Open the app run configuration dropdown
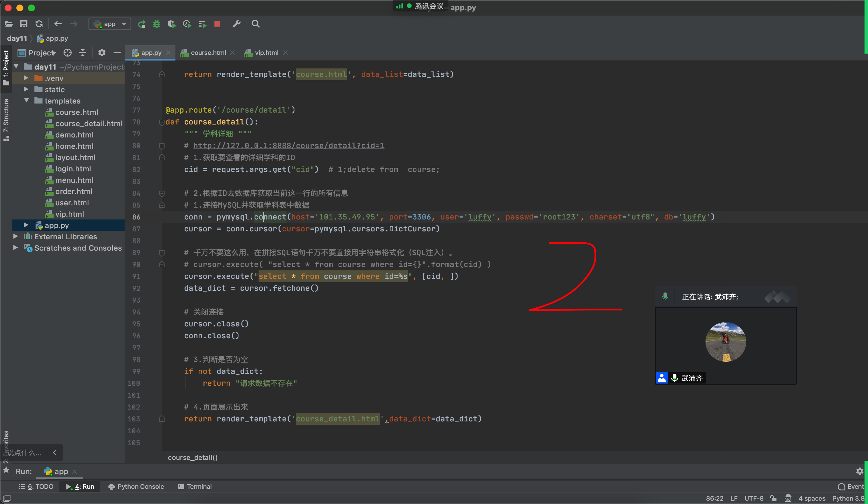This screenshot has height=504, width=868. (x=110, y=24)
